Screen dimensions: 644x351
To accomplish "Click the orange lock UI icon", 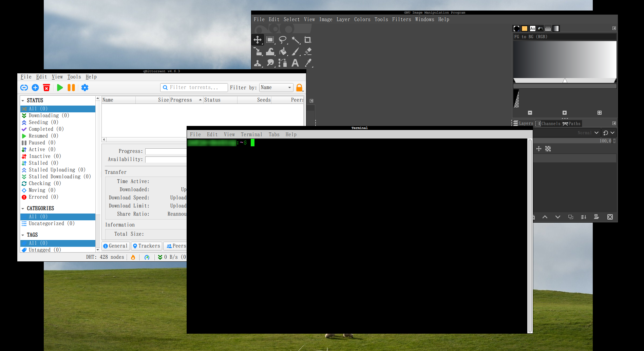I will pyautogui.click(x=299, y=88).
